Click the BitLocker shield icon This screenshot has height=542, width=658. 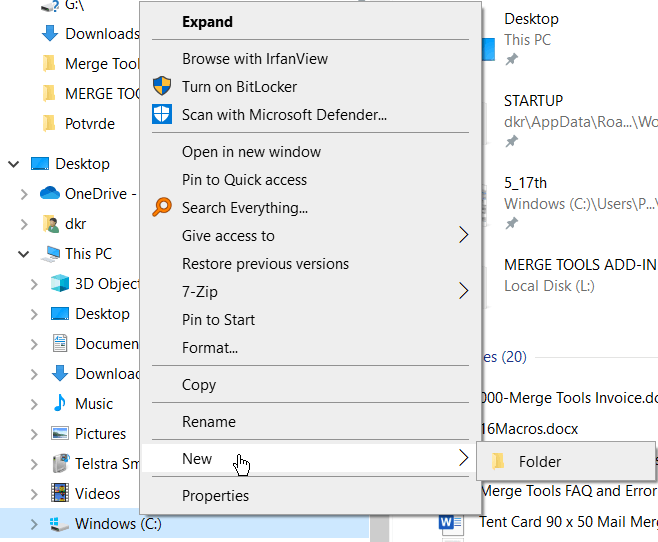click(162, 86)
